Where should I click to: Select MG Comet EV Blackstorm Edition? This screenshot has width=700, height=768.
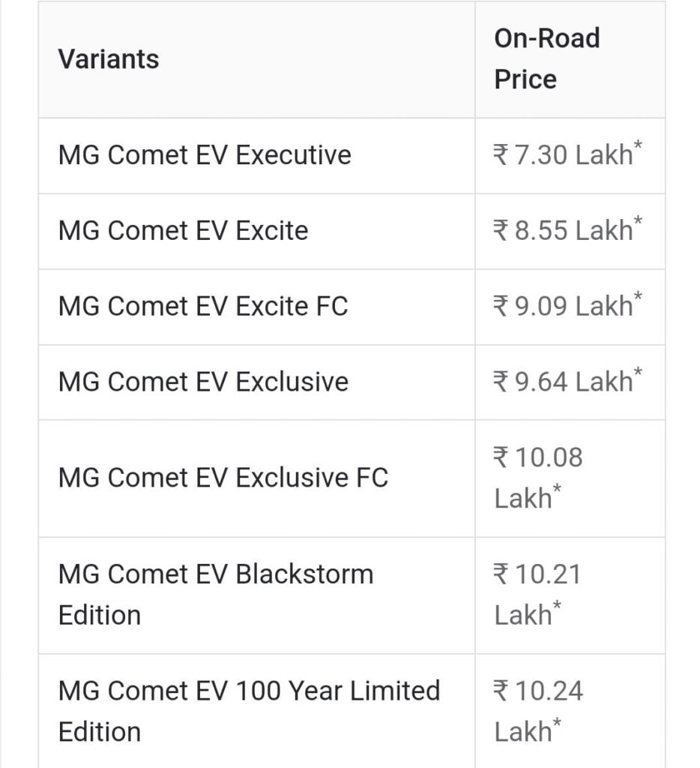coord(215,594)
